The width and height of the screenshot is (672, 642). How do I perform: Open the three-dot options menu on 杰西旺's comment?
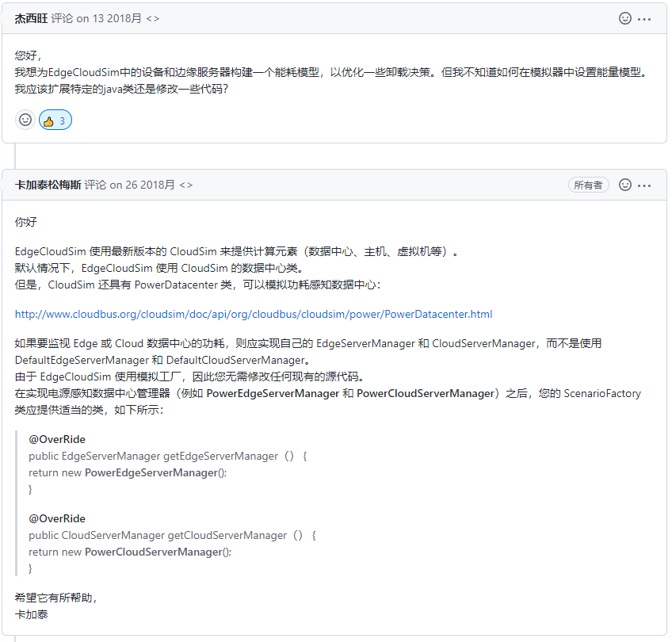pos(644,19)
